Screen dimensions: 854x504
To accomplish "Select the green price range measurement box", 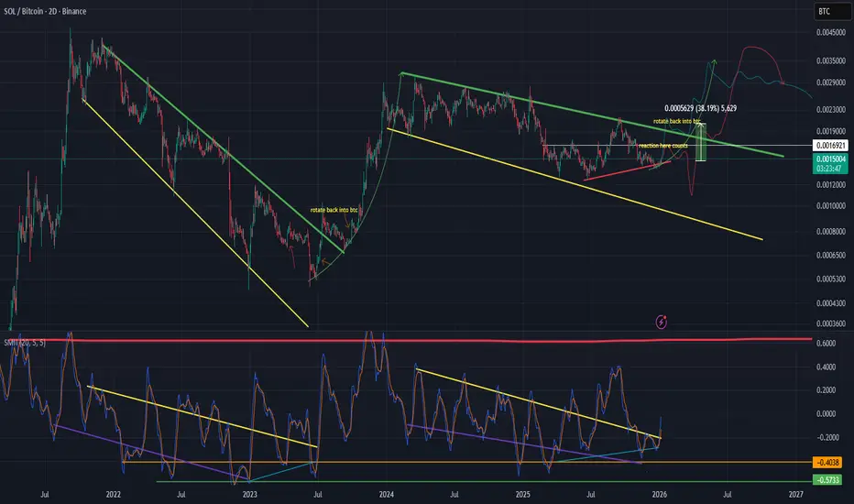I will pyautogui.click(x=702, y=142).
